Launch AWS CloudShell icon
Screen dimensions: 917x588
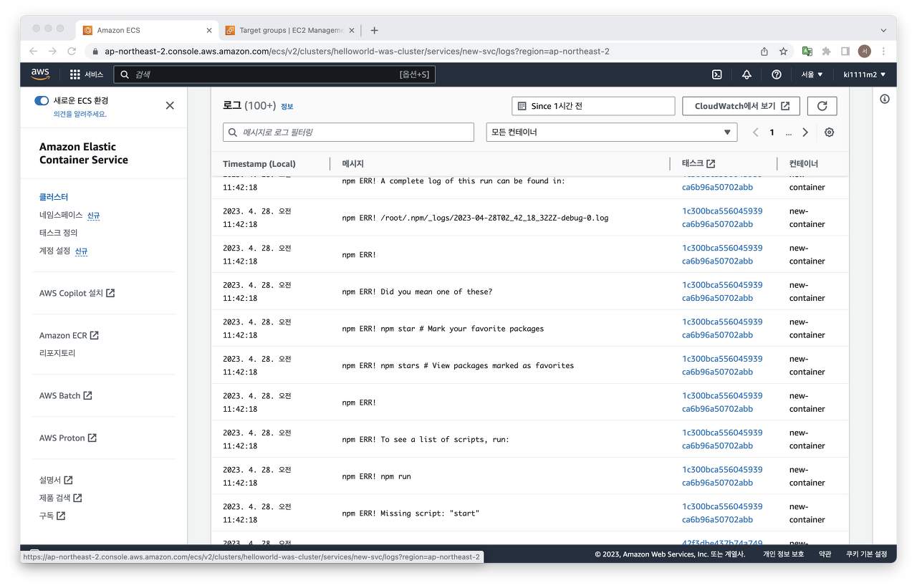(716, 74)
